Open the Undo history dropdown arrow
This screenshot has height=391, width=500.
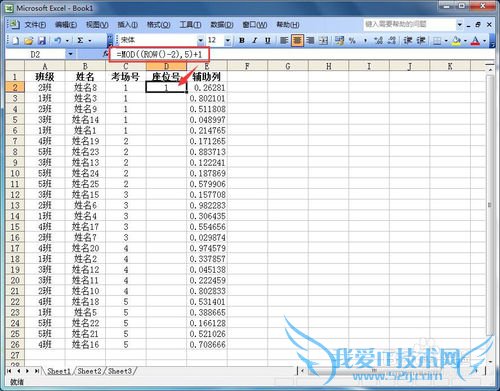[x=67, y=41]
